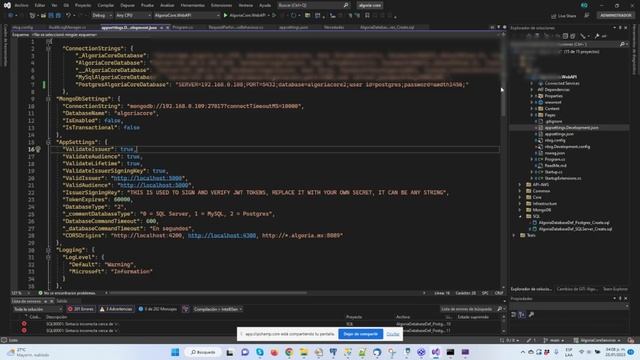Viewport: 640px width, 360px height.
Task: Click the search magnifier in the title search box
Action: coord(346,5)
